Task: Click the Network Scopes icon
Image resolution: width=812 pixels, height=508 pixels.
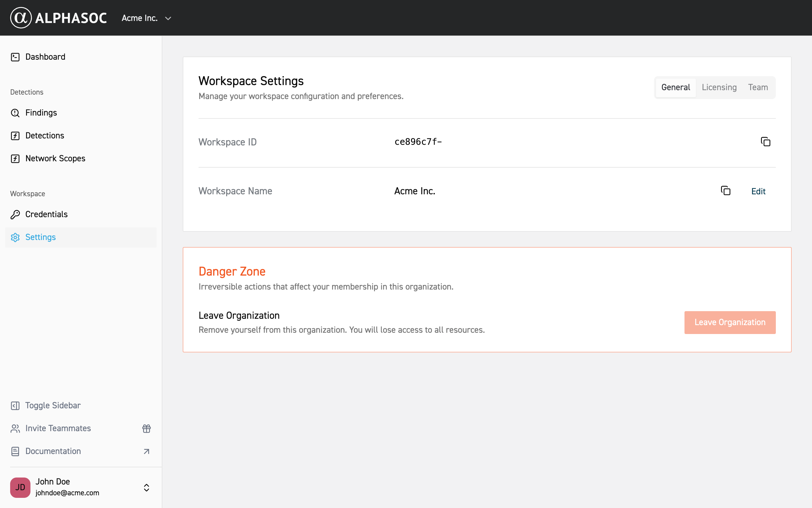Action: pyautogui.click(x=15, y=158)
